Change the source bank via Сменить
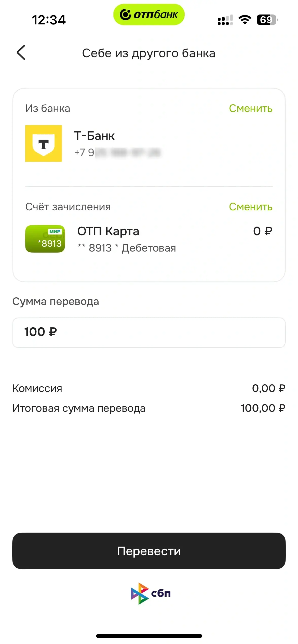 251,109
